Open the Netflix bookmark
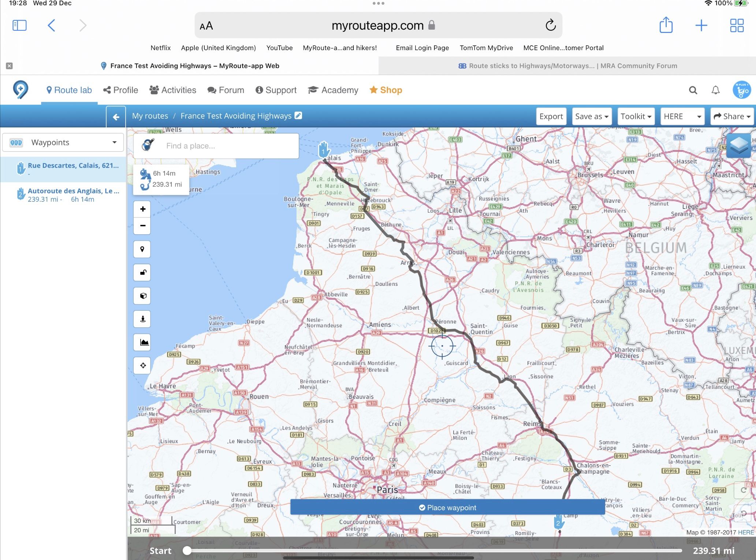The height and width of the screenshot is (560, 756). tap(160, 48)
